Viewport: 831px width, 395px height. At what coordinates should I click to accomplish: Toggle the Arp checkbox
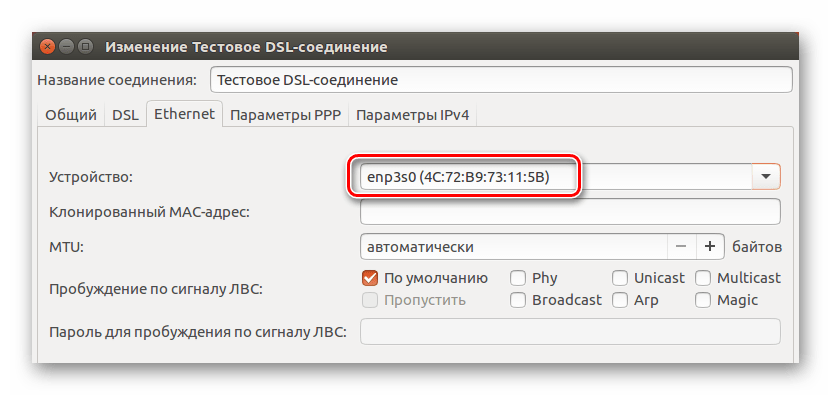(x=620, y=300)
